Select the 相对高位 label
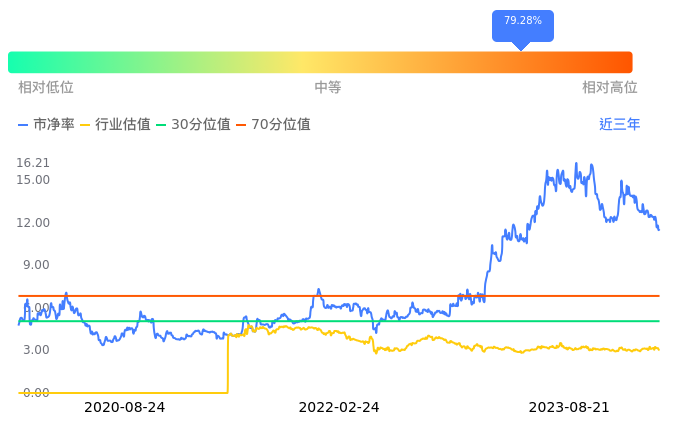Screen dimensions: 686x442 609,88
